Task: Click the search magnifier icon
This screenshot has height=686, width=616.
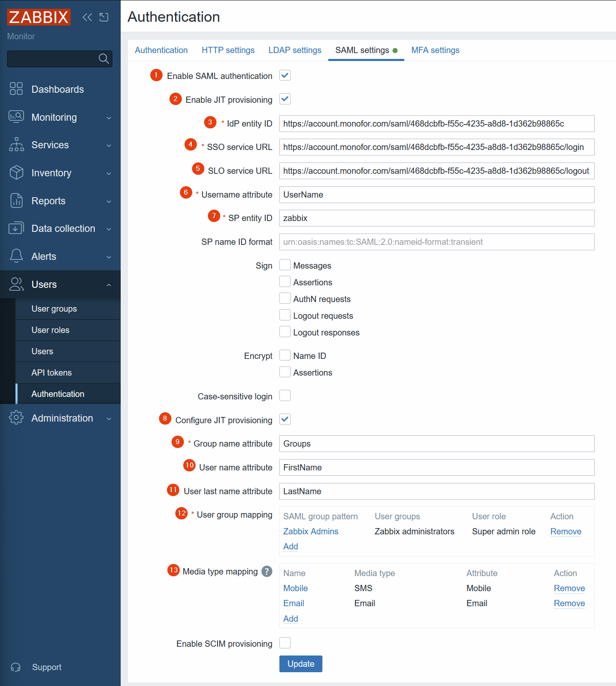Action: point(104,59)
